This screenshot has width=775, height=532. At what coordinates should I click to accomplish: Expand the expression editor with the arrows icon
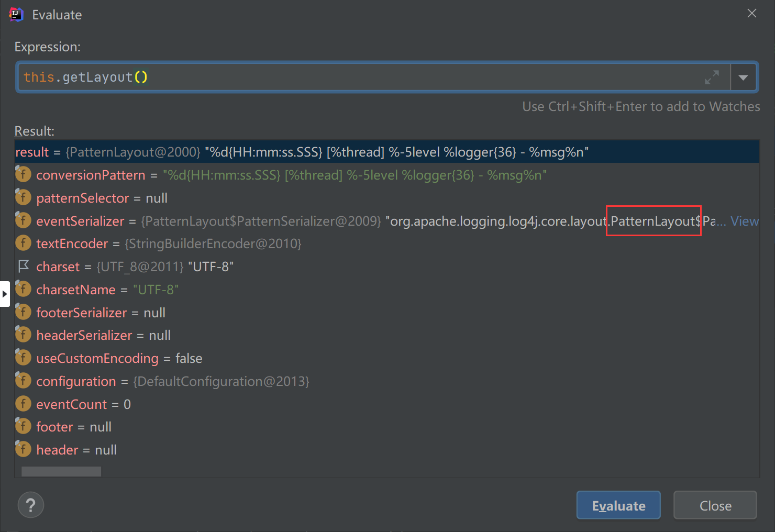click(712, 77)
